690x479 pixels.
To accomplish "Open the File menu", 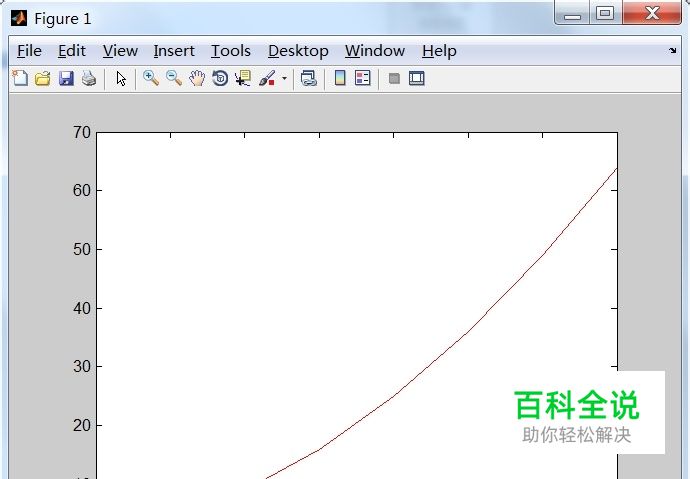I will tap(29, 51).
